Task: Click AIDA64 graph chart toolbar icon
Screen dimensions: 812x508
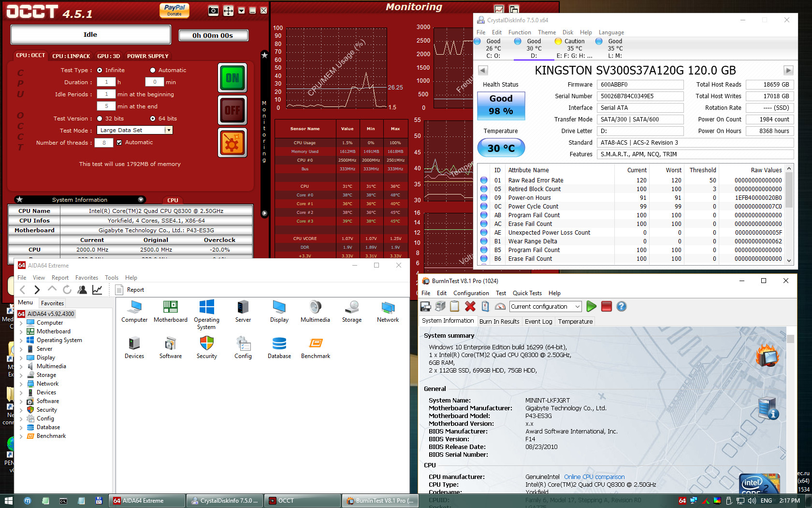Action: [x=97, y=290]
